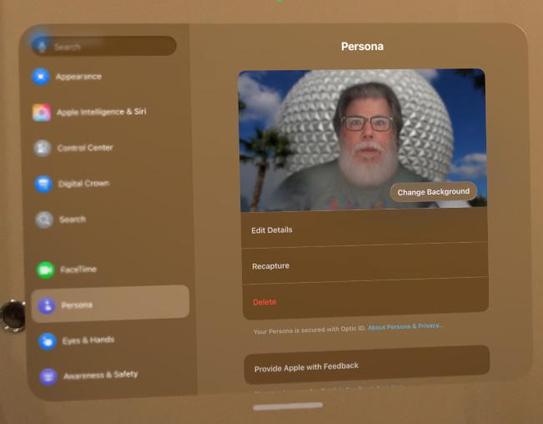The height and width of the screenshot is (424, 543).
Task: Click the Persona page title
Action: (x=362, y=46)
